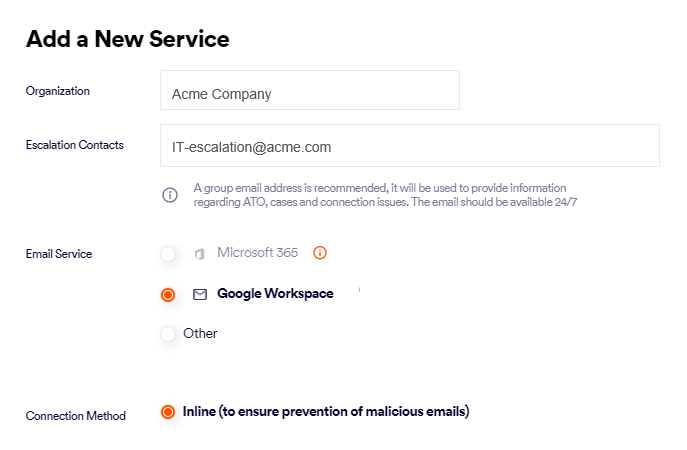Select the Microsoft 365 radio button
687x450 pixels.
[168, 254]
